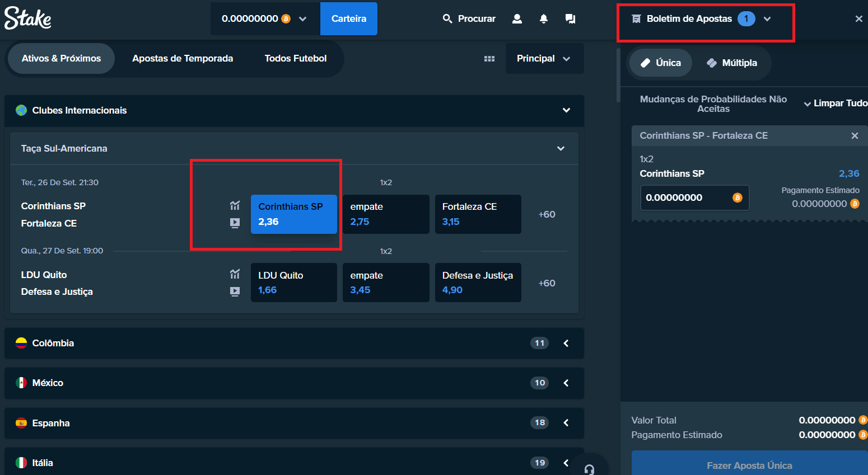The width and height of the screenshot is (868, 475).
Task: Select the Única bet type tab
Action: point(661,63)
